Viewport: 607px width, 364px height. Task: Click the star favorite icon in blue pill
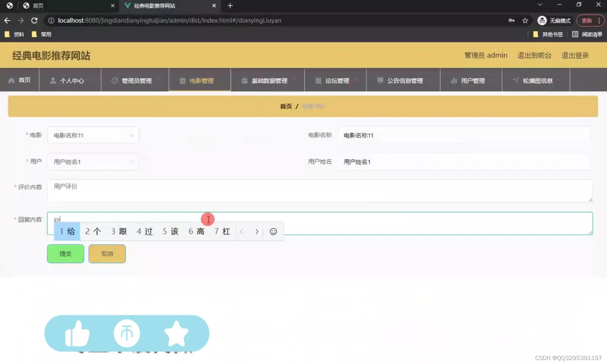(176, 333)
